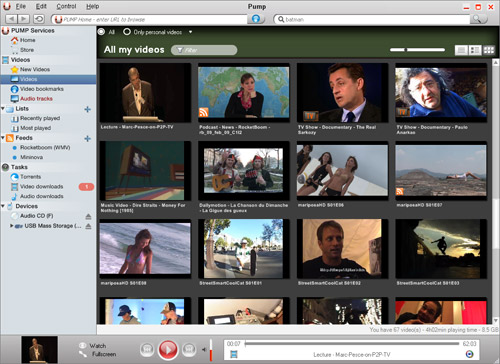Screen dimensions: 500x364
Task: Open The Real Sarkozy documentary thumbnail
Action: 342,92
